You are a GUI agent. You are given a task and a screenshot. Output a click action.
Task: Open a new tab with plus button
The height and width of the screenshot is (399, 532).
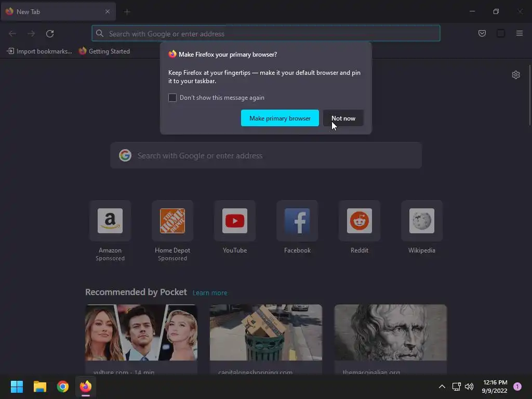coord(127,12)
